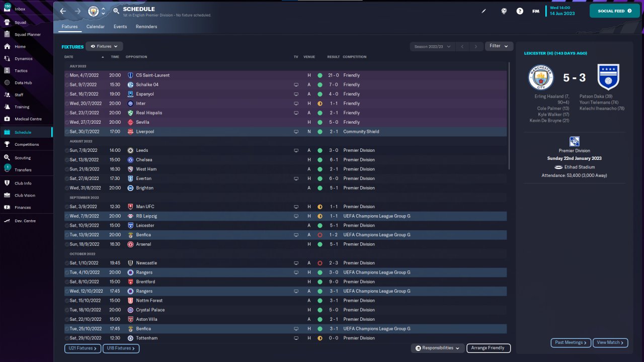Open the Medical Centre icon
Image resolution: width=644 pixels, height=362 pixels.
click(x=7, y=119)
